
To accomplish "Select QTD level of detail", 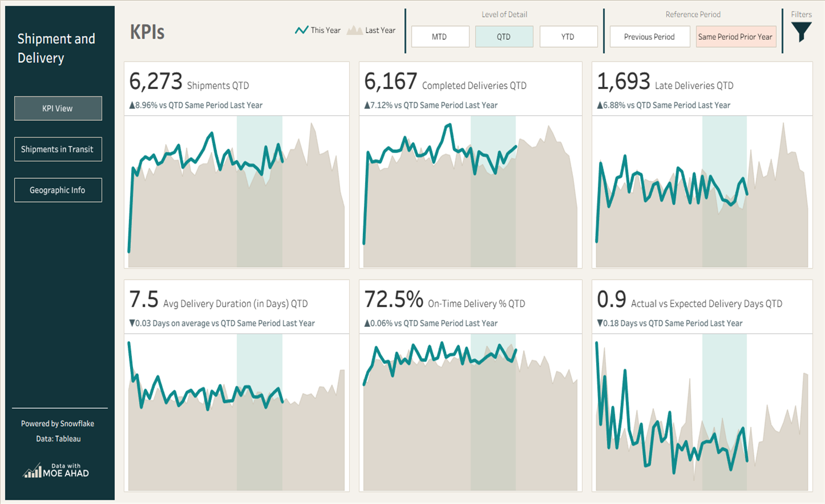I will point(504,37).
